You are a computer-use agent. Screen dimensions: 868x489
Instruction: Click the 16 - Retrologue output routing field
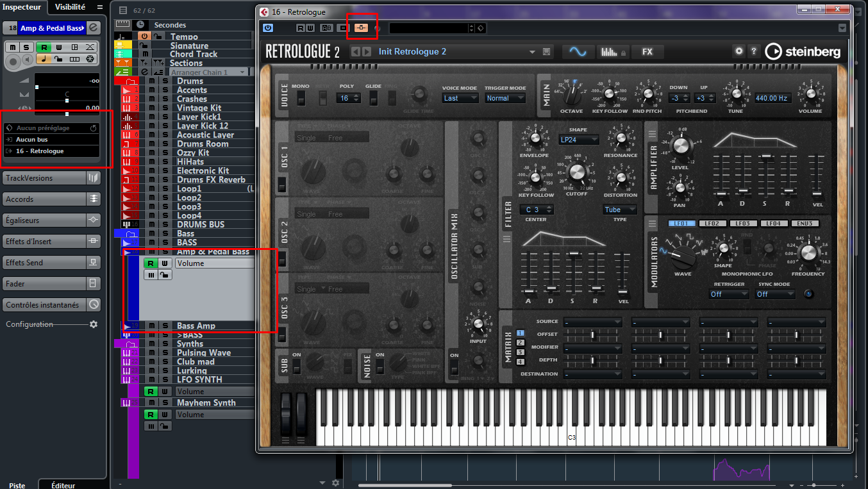point(52,151)
